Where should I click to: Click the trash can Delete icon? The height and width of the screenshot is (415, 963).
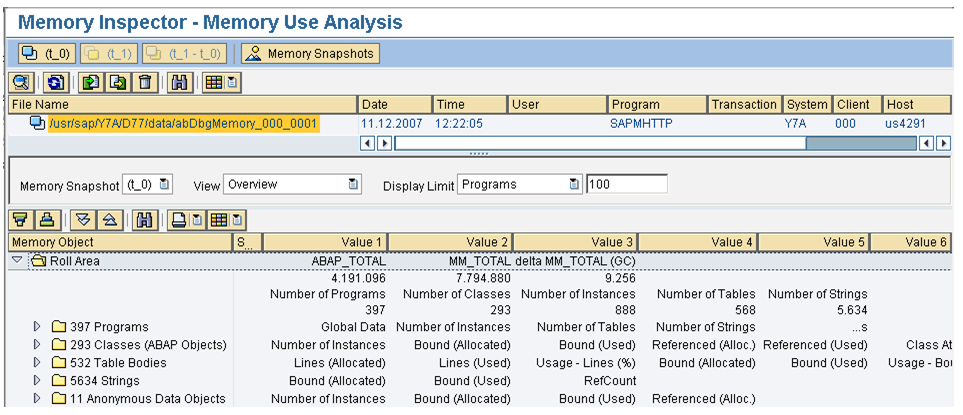[145, 83]
